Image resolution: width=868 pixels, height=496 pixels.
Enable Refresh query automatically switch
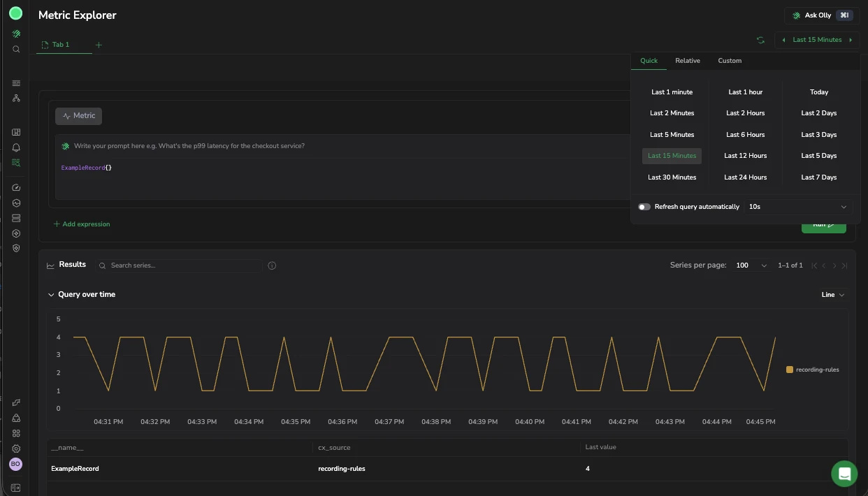(644, 207)
